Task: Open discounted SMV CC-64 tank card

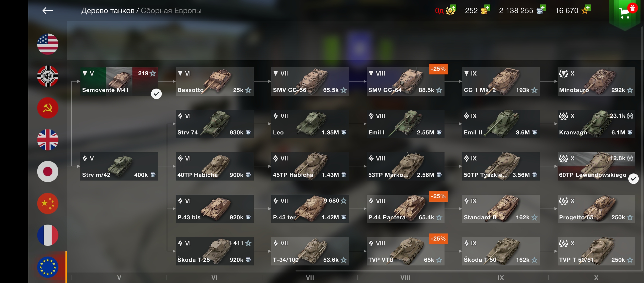Action: click(405, 81)
